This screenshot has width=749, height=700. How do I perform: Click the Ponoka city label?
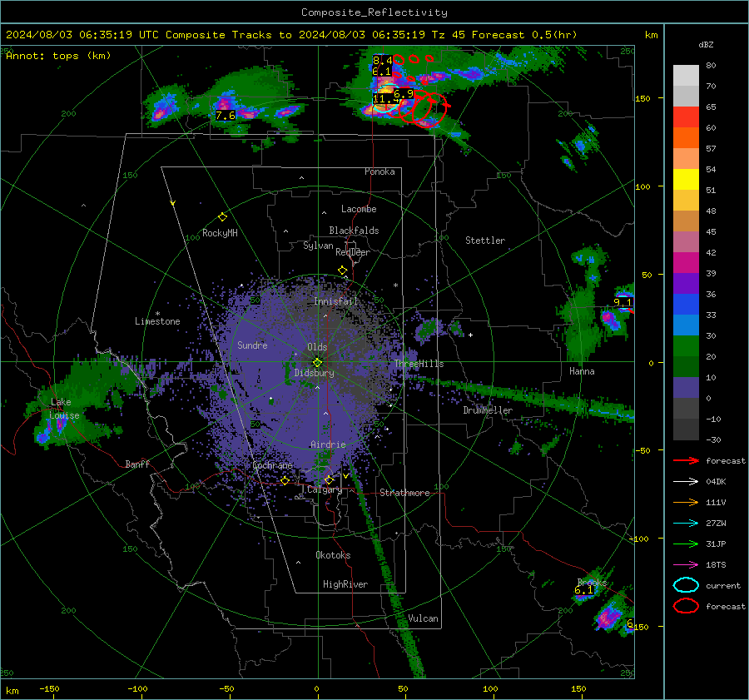tap(379, 171)
